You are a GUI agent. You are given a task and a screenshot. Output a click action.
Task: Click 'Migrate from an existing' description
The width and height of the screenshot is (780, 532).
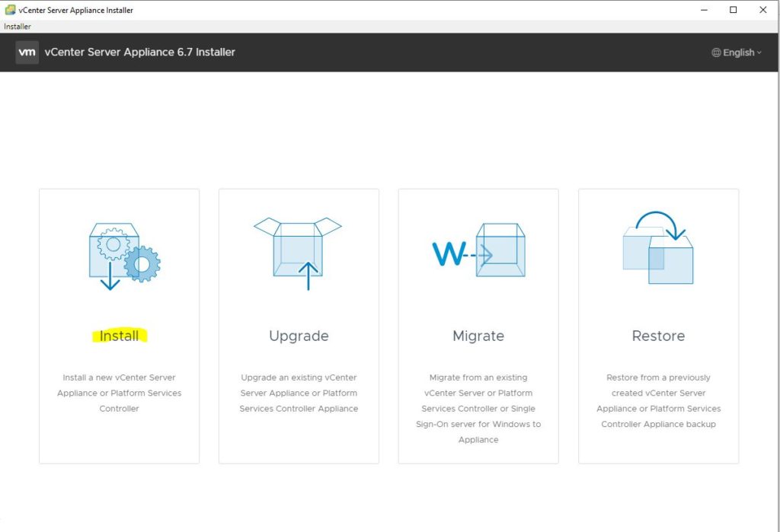(478, 408)
